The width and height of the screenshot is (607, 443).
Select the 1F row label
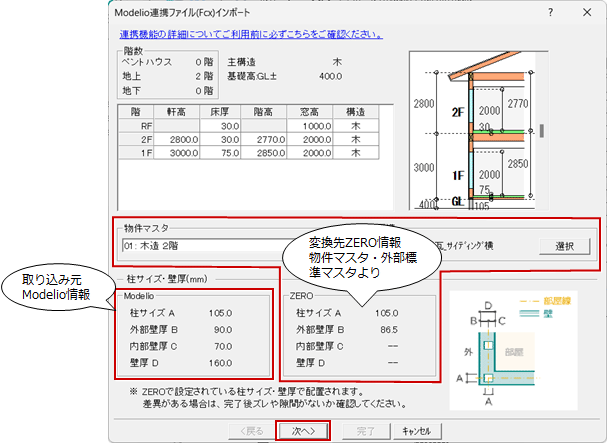coord(136,153)
